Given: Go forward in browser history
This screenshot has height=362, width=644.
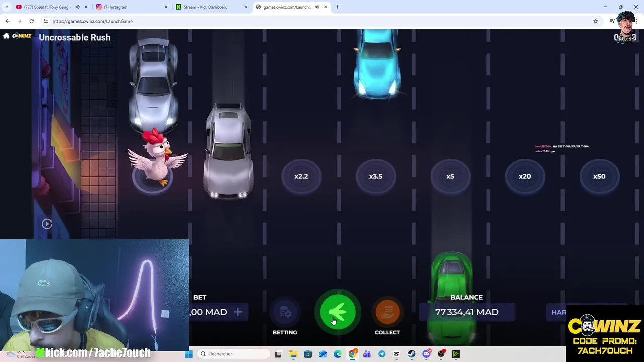Looking at the screenshot, I should click(x=19, y=21).
